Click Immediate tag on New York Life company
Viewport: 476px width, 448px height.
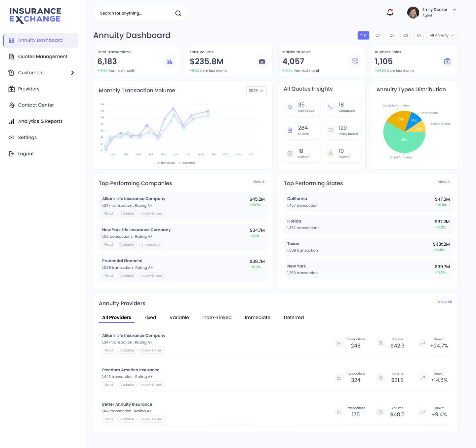tap(150, 245)
